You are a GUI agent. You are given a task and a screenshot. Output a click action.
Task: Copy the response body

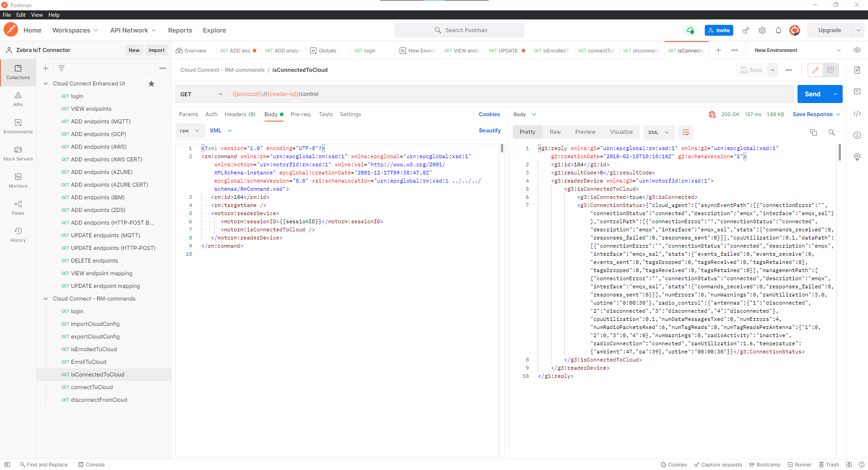click(814, 132)
